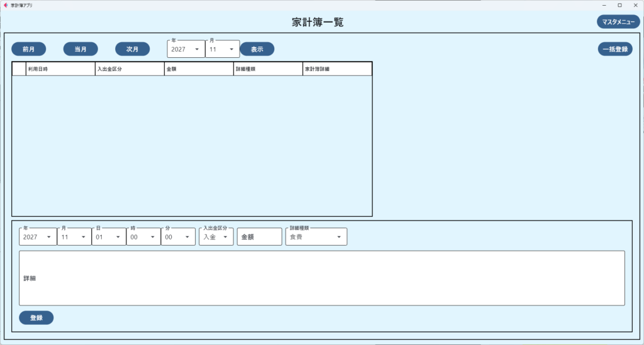Image resolution: width=644 pixels, height=345 pixels.
Task: Click the 利用日時 column header
Action: (x=60, y=69)
